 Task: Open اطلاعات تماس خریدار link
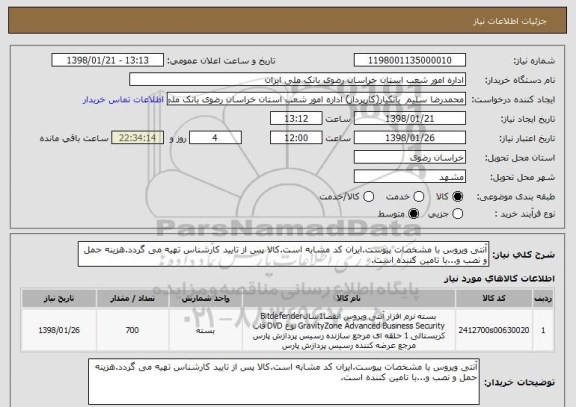click(x=123, y=100)
